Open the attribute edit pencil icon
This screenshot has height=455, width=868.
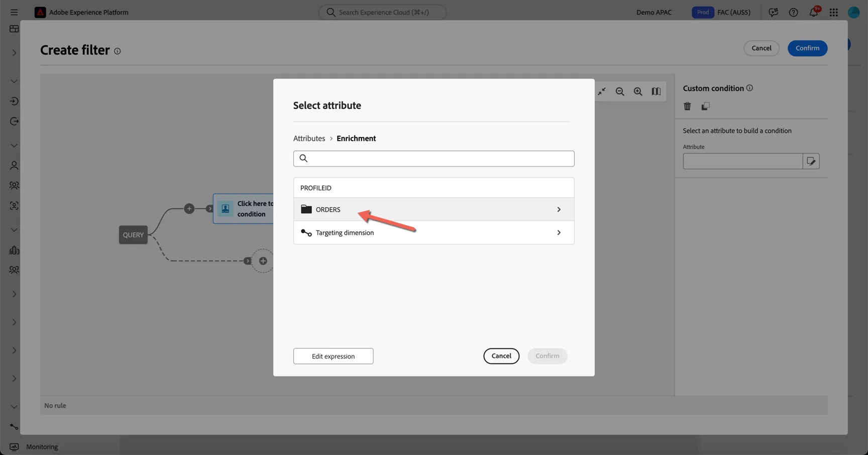pyautogui.click(x=811, y=161)
